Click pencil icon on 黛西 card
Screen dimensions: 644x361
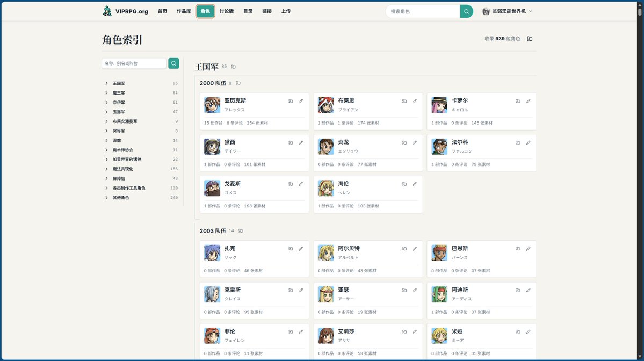(301, 142)
